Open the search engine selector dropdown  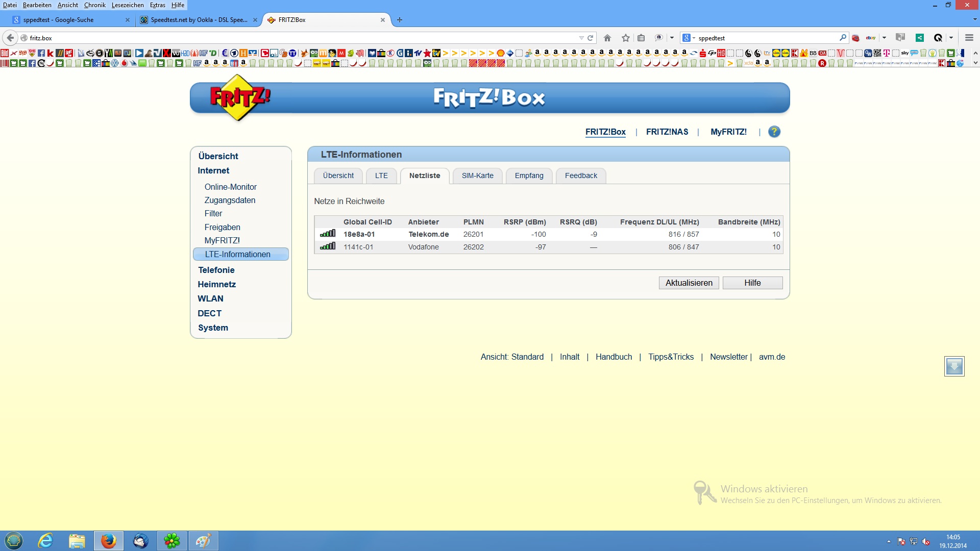coord(689,38)
